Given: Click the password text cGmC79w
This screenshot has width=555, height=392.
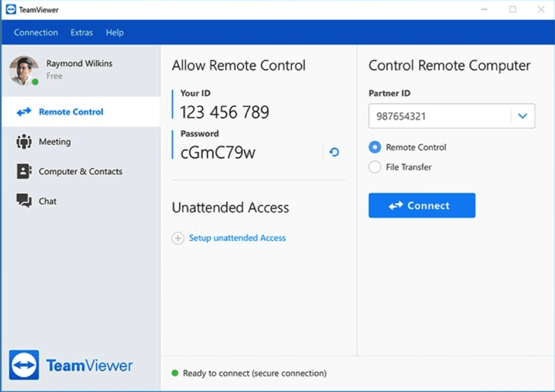Looking at the screenshot, I should 218,152.
